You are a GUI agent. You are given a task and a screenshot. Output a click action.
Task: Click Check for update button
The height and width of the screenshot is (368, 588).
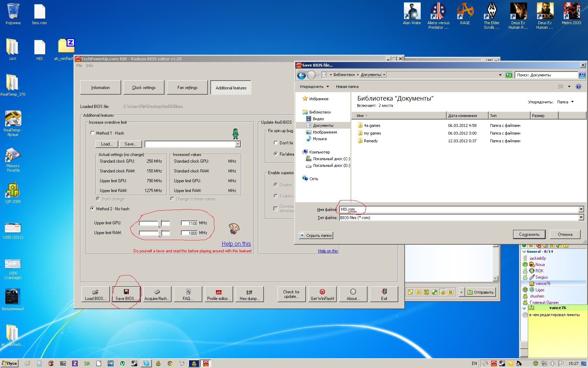291,294
